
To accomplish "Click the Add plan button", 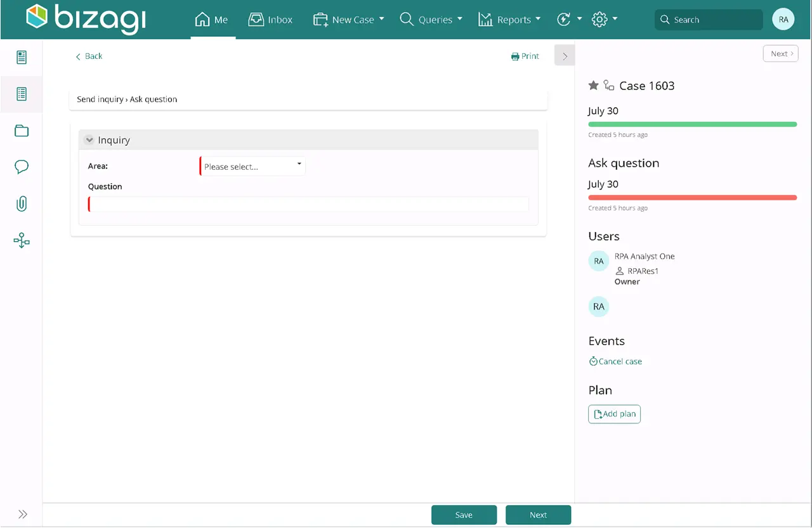I will pyautogui.click(x=614, y=414).
